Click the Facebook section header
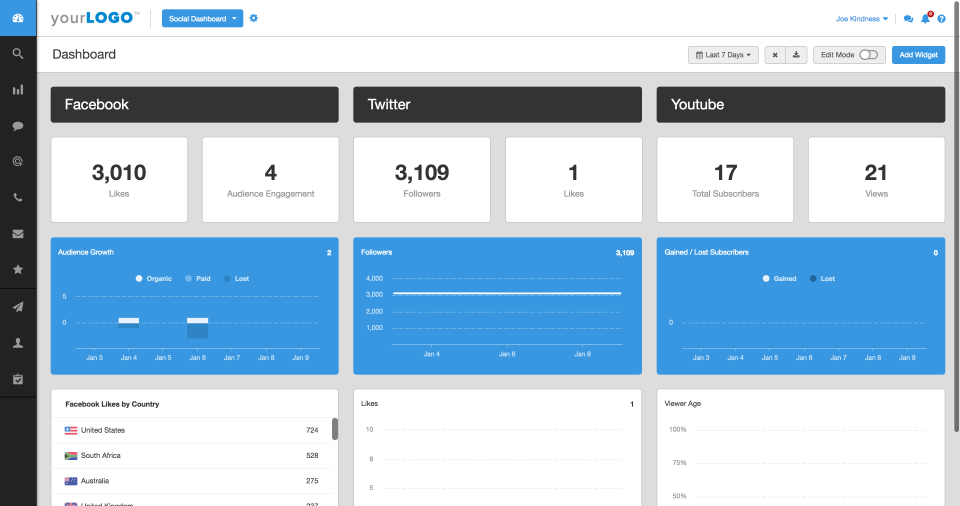Image resolution: width=960 pixels, height=506 pixels. (195, 105)
